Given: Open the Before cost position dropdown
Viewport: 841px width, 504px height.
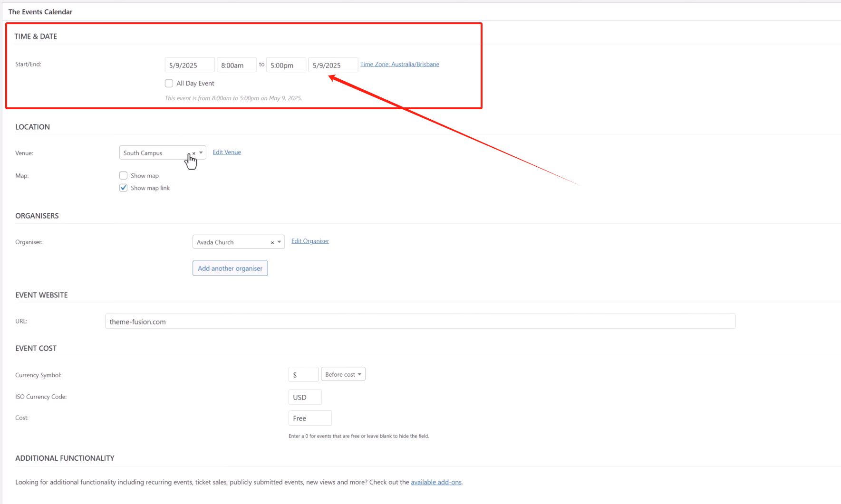Looking at the screenshot, I should (x=343, y=374).
